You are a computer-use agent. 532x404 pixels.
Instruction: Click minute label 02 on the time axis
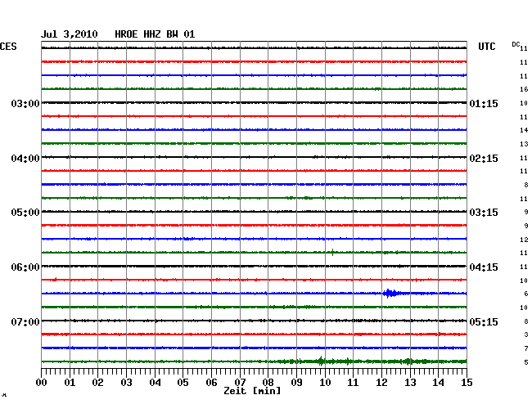click(97, 382)
